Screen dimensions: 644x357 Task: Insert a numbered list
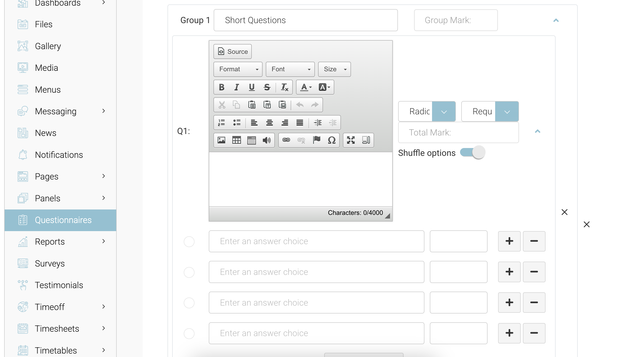click(221, 123)
